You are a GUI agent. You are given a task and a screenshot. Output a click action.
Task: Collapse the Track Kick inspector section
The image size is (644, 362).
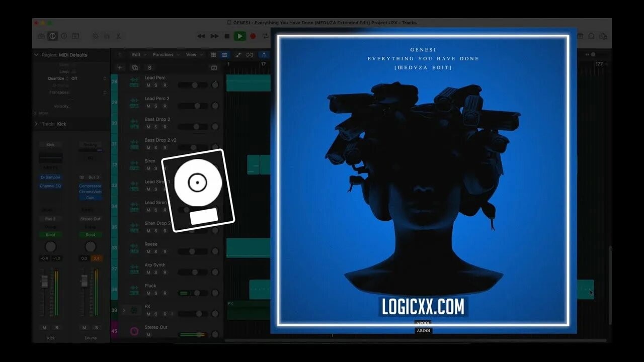(36, 124)
